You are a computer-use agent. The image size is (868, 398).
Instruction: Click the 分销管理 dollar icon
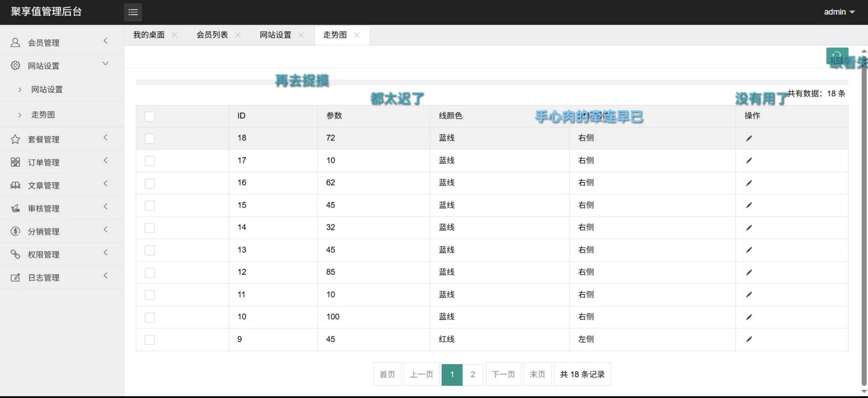click(15, 231)
